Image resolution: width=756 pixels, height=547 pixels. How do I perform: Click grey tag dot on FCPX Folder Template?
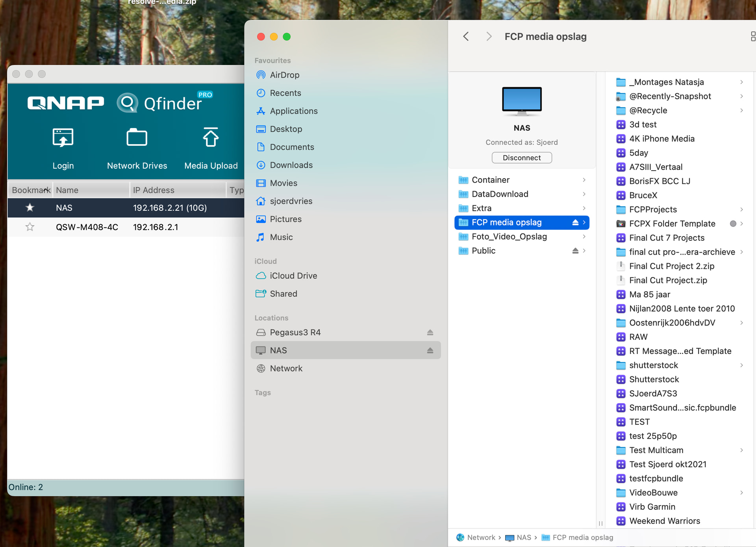click(x=733, y=224)
